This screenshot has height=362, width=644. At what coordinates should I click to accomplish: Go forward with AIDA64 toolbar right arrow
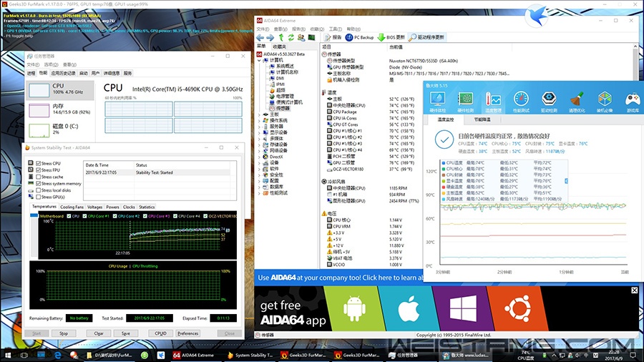270,37
